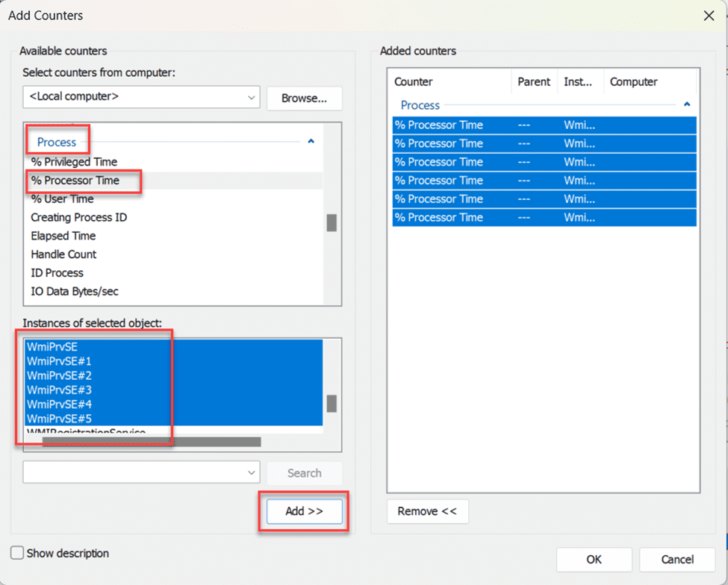Select the WmiPrvSE#3 instance

pos(59,390)
